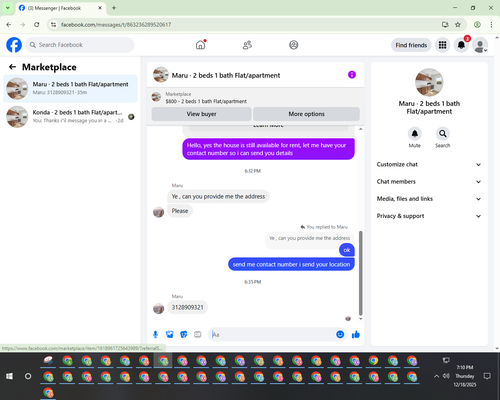Screen dimensions: 500x400
Task: Open the Windows notification center
Action: 487,376
